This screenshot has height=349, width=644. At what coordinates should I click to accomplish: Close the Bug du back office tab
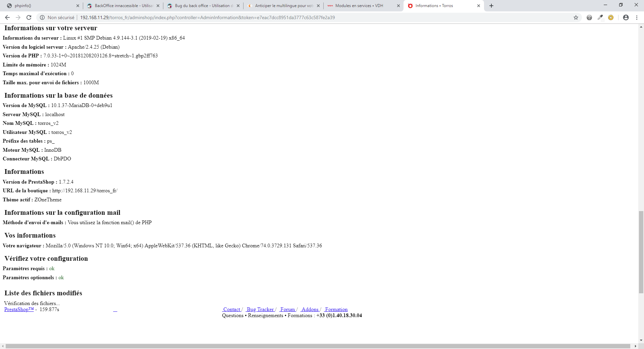pyautogui.click(x=238, y=6)
